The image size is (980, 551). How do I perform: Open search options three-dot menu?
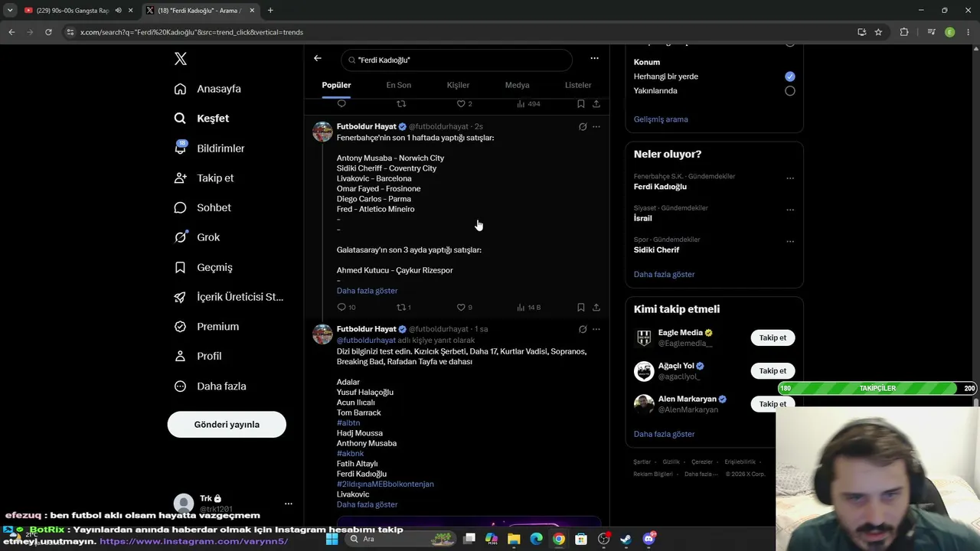click(x=594, y=58)
